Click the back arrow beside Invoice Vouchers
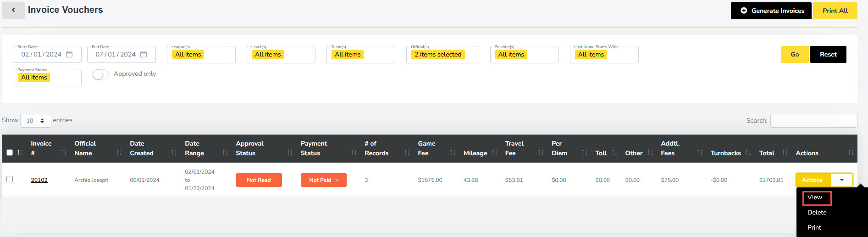This screenshot has width=868, height=237. point(13,10)
